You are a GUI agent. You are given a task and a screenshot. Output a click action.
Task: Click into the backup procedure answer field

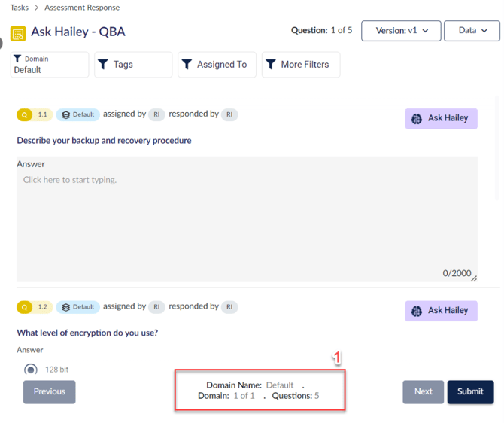click(x=247, y=218)
